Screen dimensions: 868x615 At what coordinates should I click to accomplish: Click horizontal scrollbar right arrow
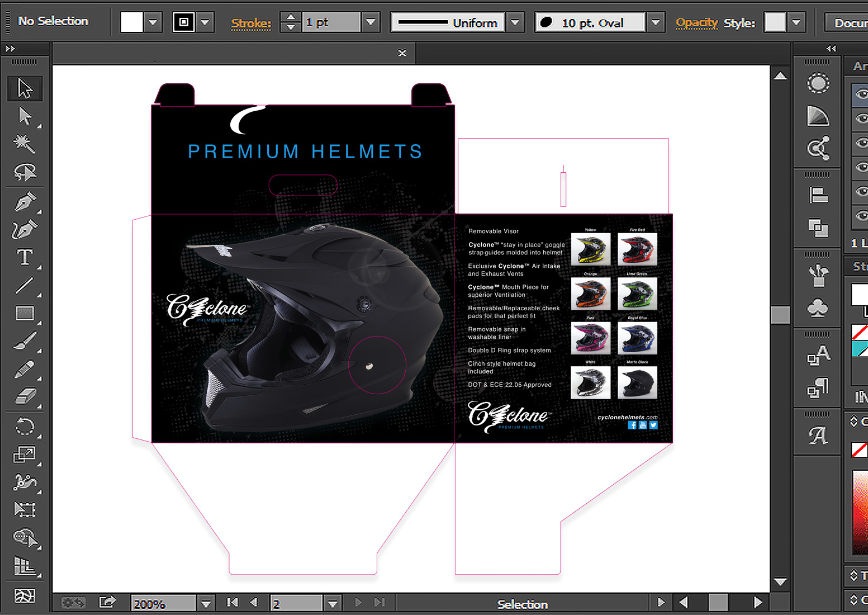tap(758, 602)
